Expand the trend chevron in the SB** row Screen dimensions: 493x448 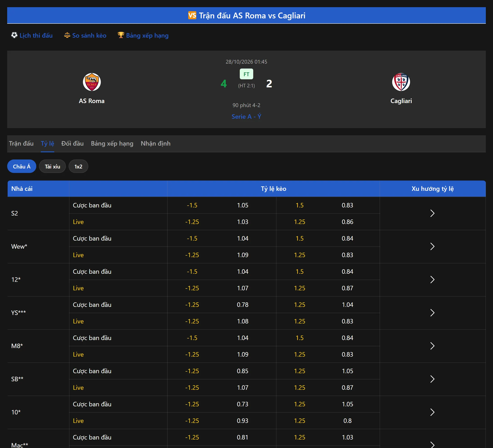coord(432,379)
